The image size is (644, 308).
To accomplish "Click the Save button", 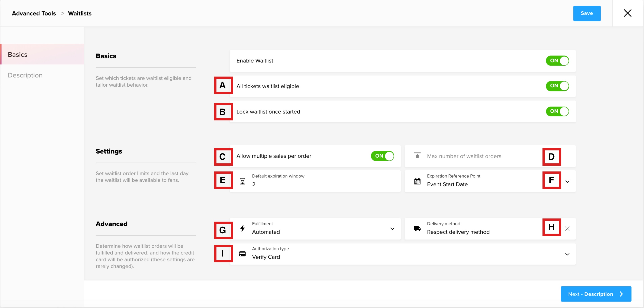I will (x=587, y=13).
